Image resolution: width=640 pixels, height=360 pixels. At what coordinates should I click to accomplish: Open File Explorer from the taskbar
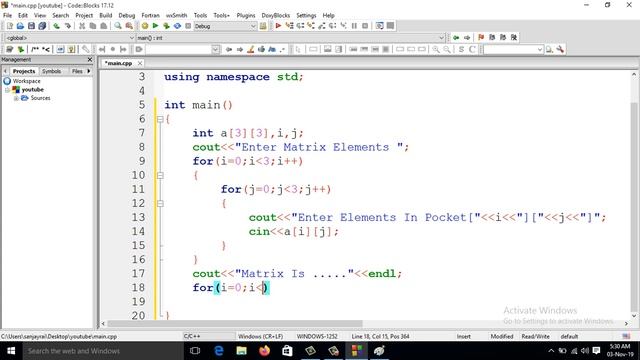tap(242, 351)
